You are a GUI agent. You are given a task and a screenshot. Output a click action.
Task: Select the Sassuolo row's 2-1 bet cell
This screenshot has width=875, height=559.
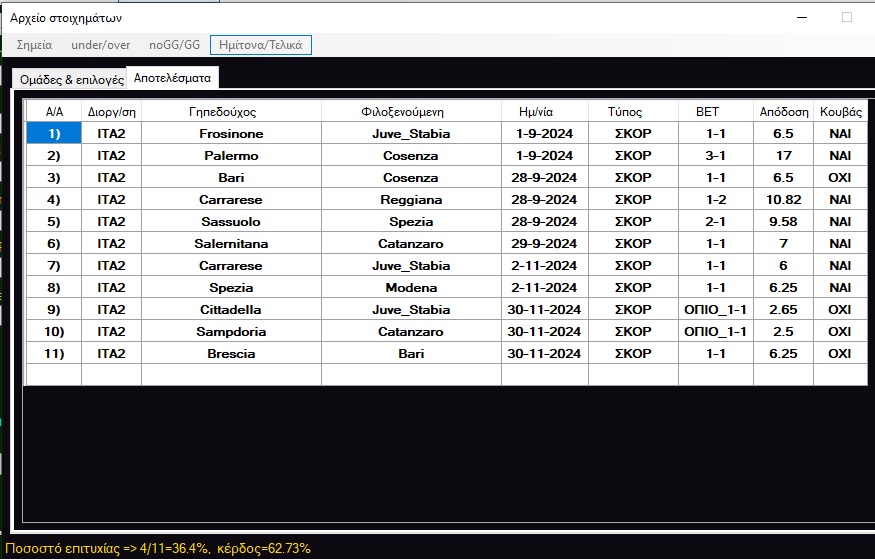pyautogui.click(x=715, y=222)
